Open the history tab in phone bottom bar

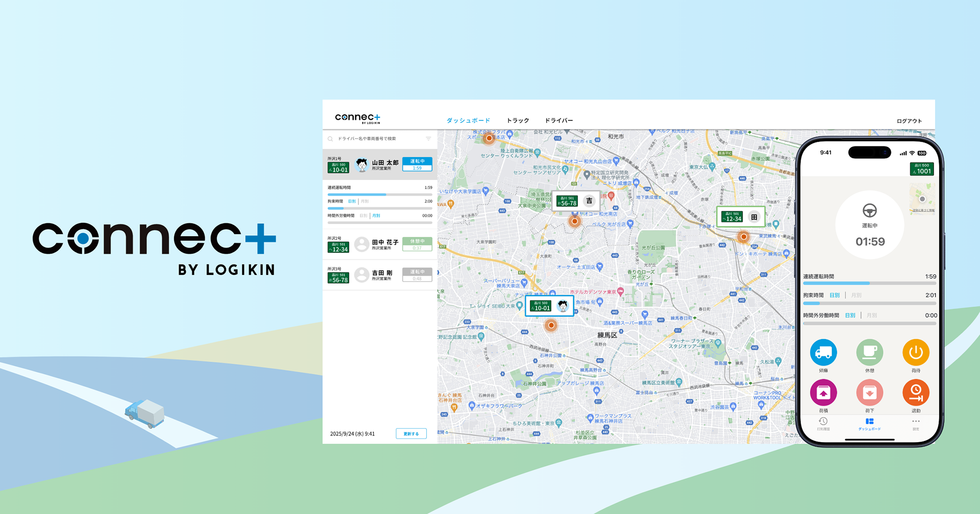(823, 424)
